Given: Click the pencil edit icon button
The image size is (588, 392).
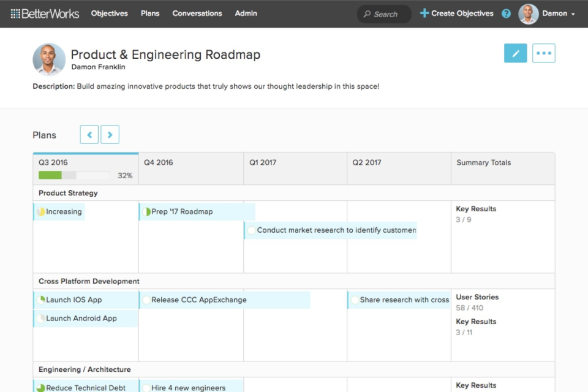Looking at the screenshot, I should pyautogui.click(x=515, y=53).
